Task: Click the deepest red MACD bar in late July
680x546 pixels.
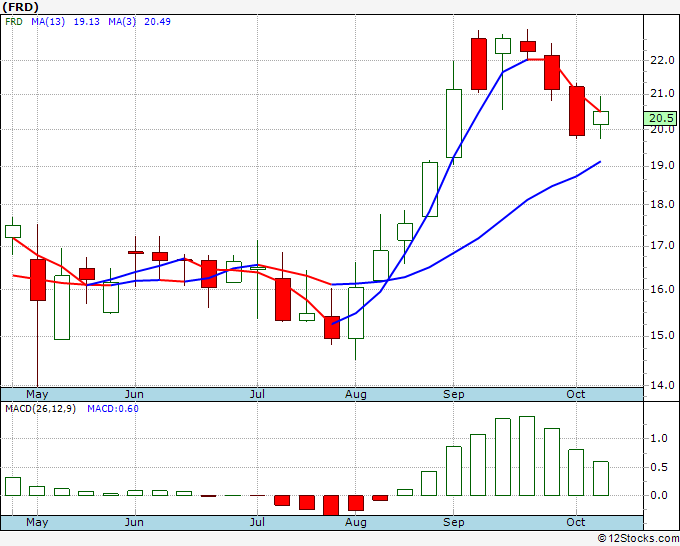Action: click(x=331, y=505)
